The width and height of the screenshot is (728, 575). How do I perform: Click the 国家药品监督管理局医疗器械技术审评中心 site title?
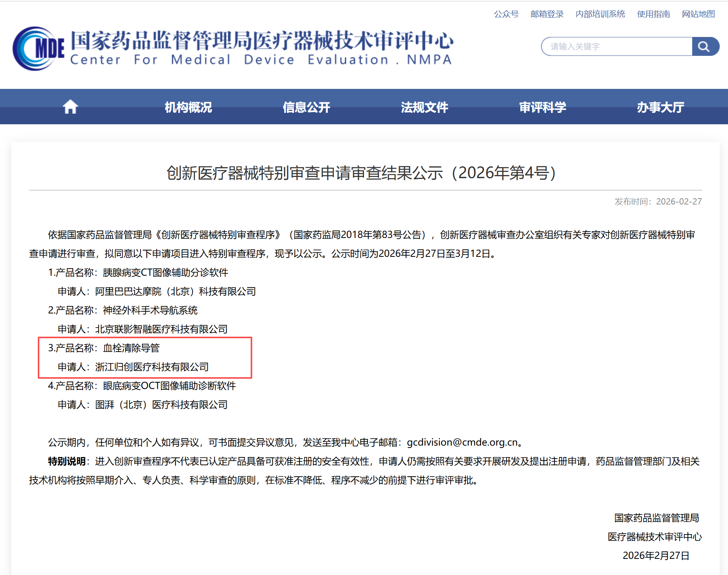[x=262, y=41]
